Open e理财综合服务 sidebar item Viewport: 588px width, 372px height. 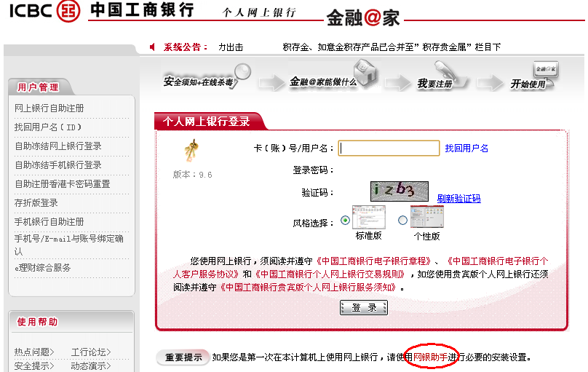click(x=42, y=268)
